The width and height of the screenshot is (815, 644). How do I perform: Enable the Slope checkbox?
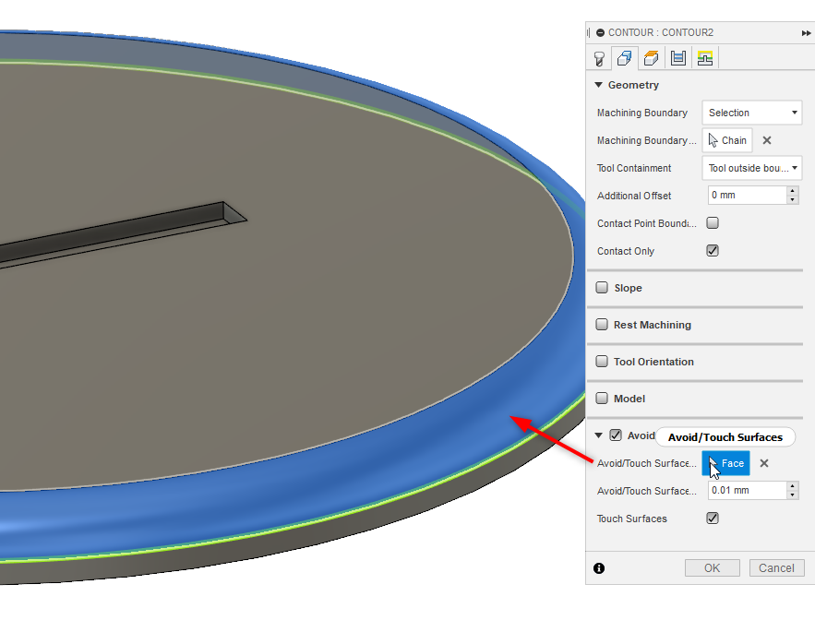pyautogui.click(x=602, y=288)
